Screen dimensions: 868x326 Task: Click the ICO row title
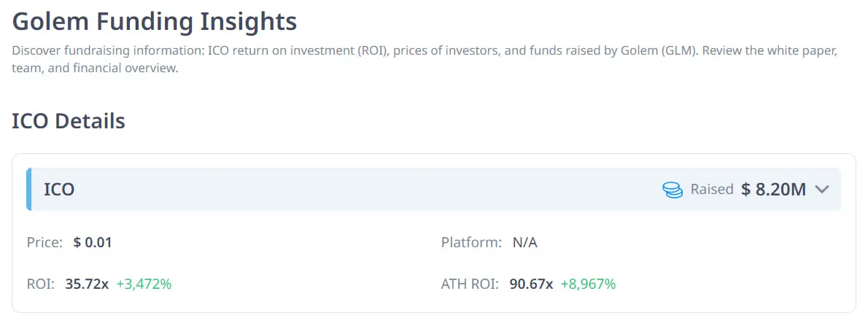(x=59, y=190)
